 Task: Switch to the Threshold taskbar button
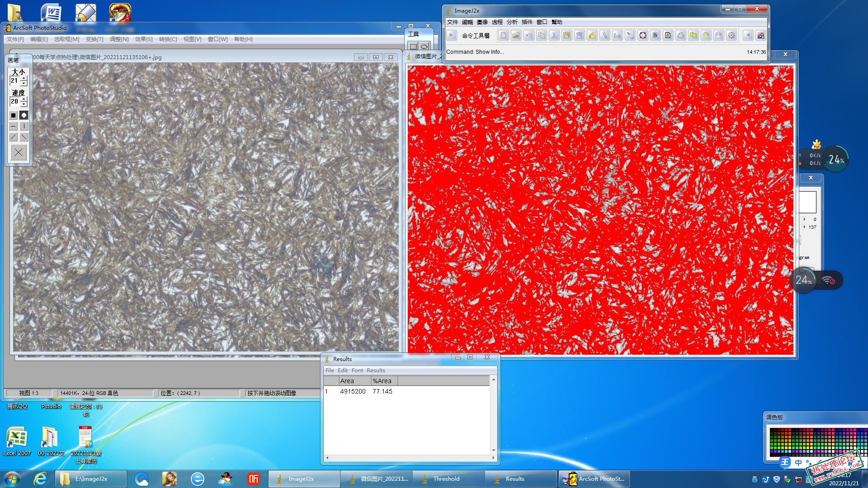pos(449,479)
